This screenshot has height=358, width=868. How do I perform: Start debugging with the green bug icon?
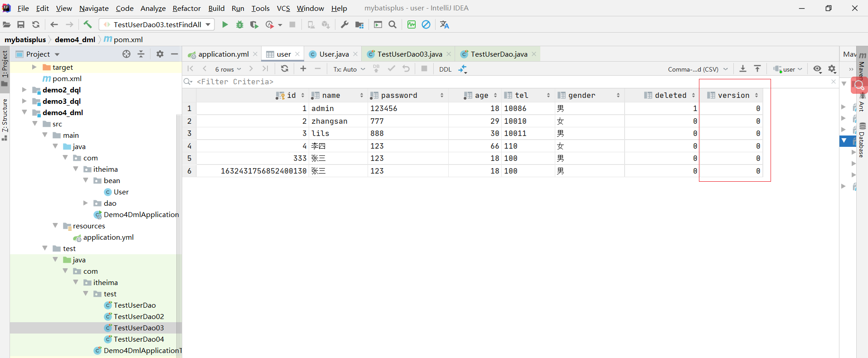pos(240,24)
